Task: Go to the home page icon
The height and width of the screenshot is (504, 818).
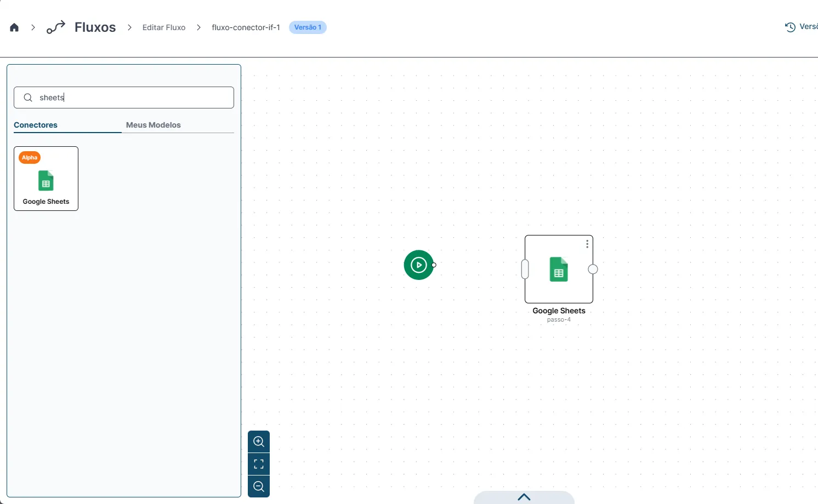Action: coord(14,27)
